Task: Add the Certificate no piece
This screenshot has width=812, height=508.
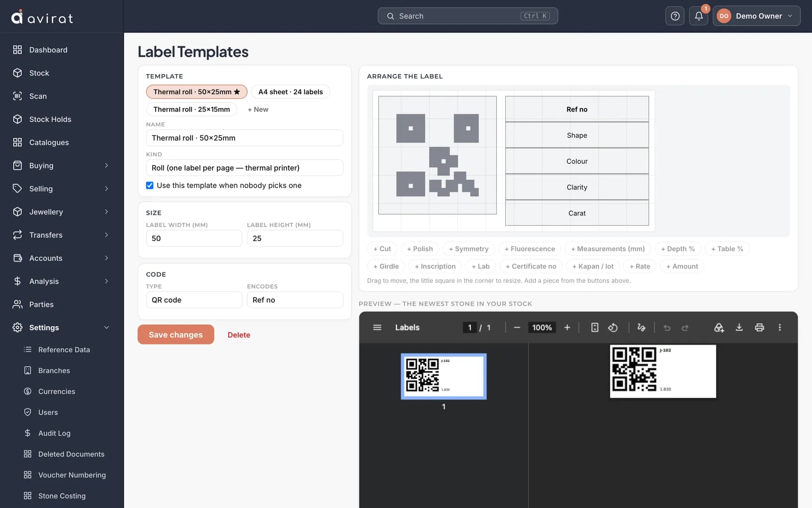Action: pos(531,266)
